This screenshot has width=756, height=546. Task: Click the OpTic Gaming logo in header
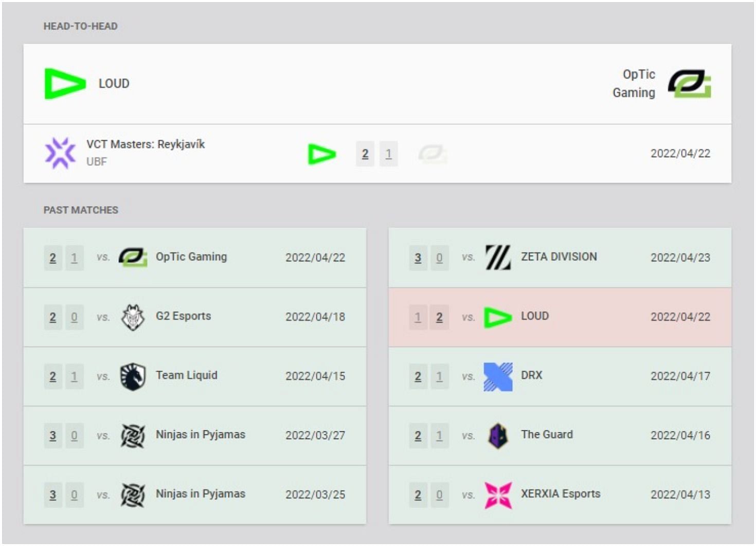tap(689, 83)
